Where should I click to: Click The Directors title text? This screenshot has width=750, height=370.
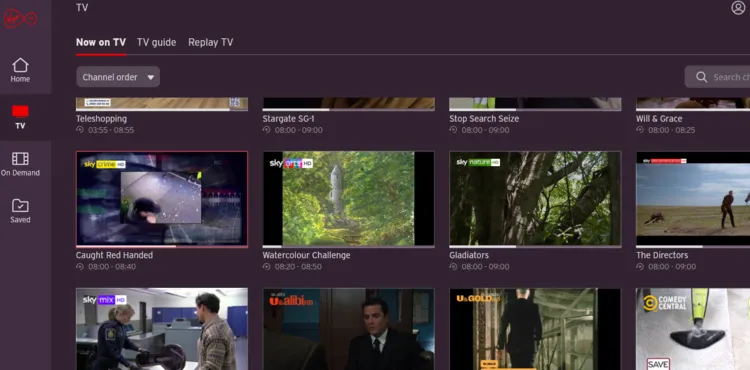click(x=662, y=255)
